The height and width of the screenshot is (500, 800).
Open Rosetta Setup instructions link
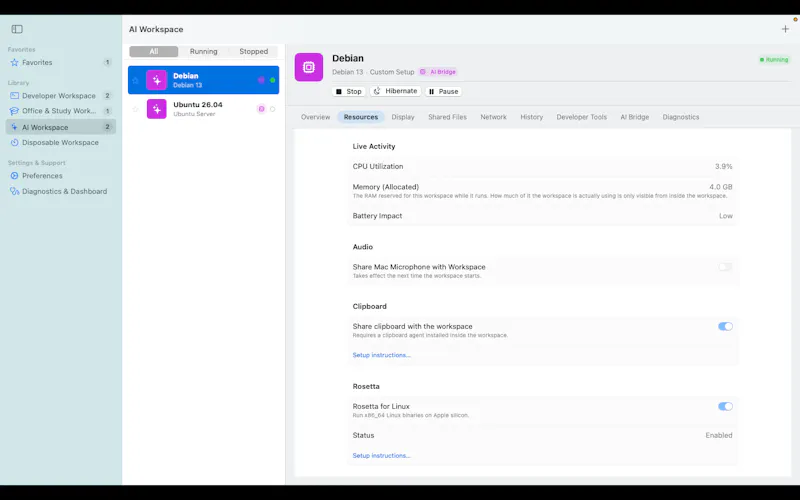tap(381, 456)
